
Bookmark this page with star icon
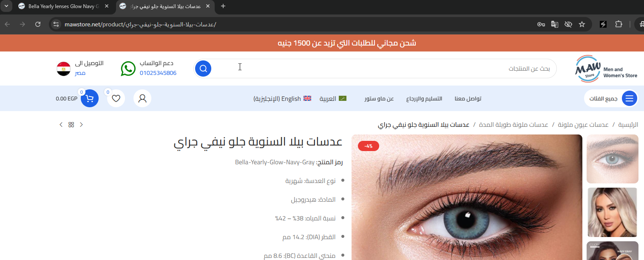(x=582, y=24)
